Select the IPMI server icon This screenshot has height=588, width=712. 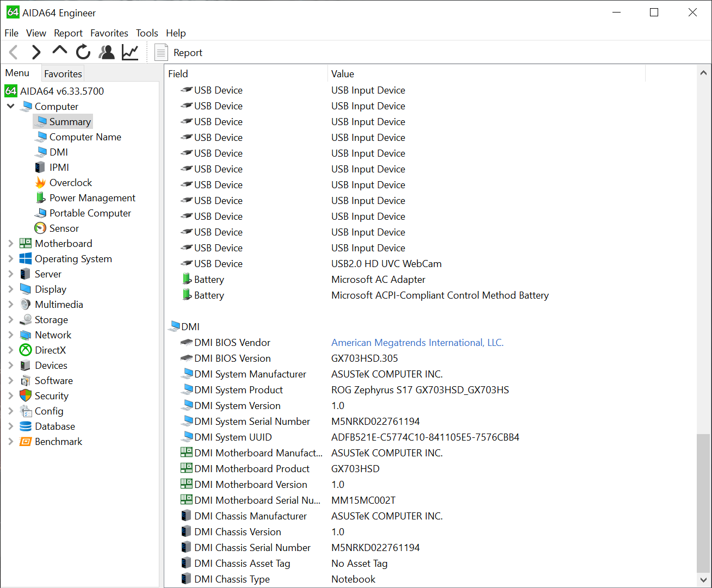coord(40,167)
